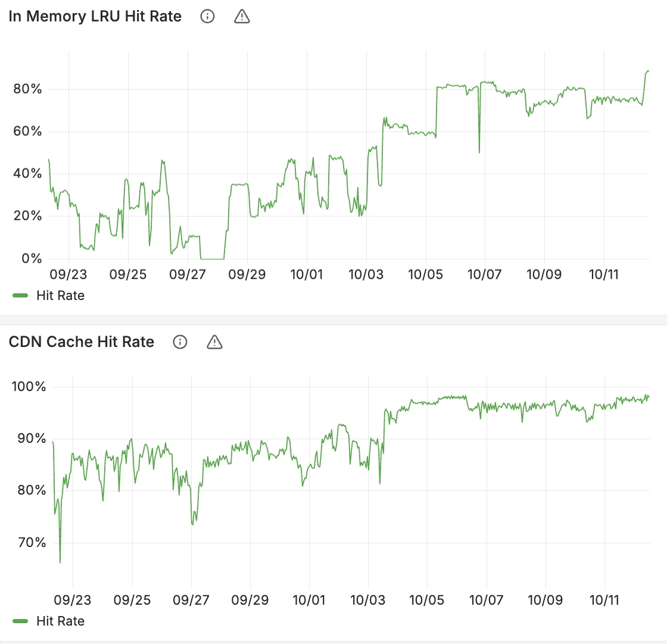Click the lowest dip on the CDN line
Image resolution: width=667 pixels, height=644 pixels.
coord(60,562)
